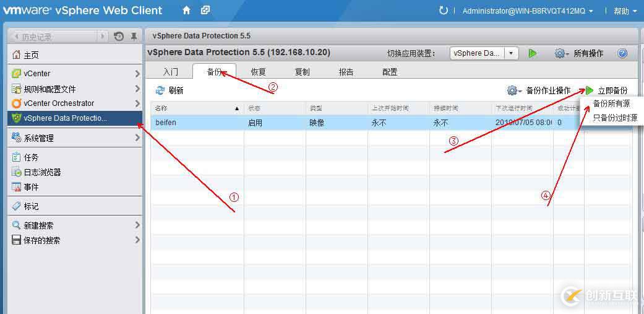Open 标记 in the navigator
This screenshot has height=314, width=644.
[31, 206]
